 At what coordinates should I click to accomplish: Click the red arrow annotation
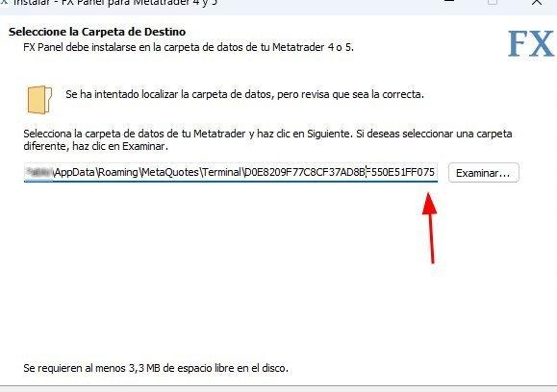pyautogui.click(x=430, y=228)
